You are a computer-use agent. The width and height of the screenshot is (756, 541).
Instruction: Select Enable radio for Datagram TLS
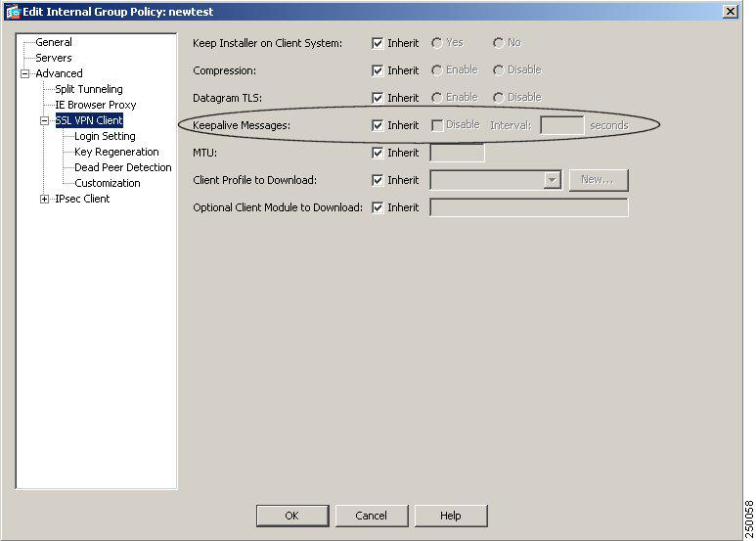click(437, 98)
